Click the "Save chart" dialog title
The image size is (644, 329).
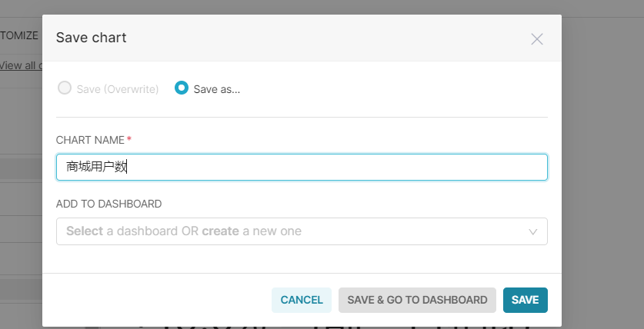[91, 38]
